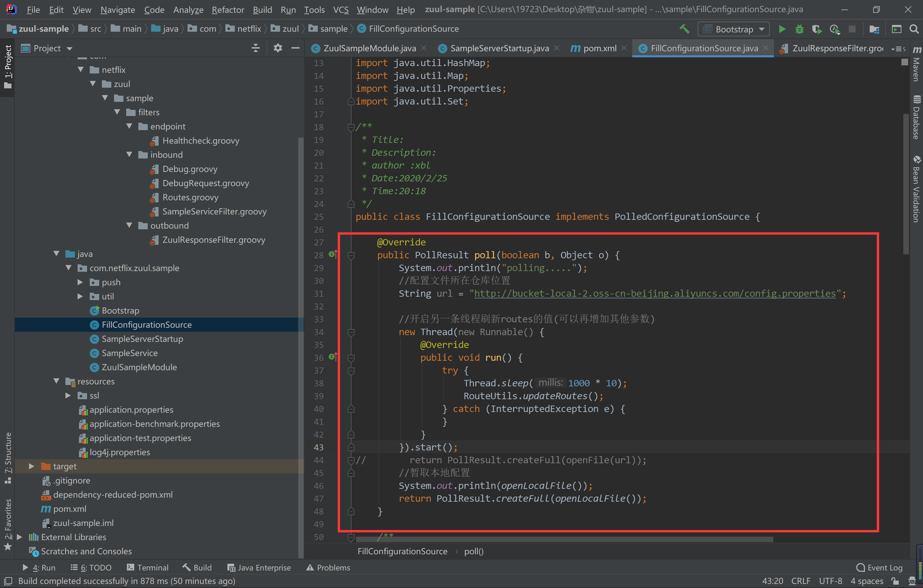Hide the Project tool window
923x588 pixels.
295,48
